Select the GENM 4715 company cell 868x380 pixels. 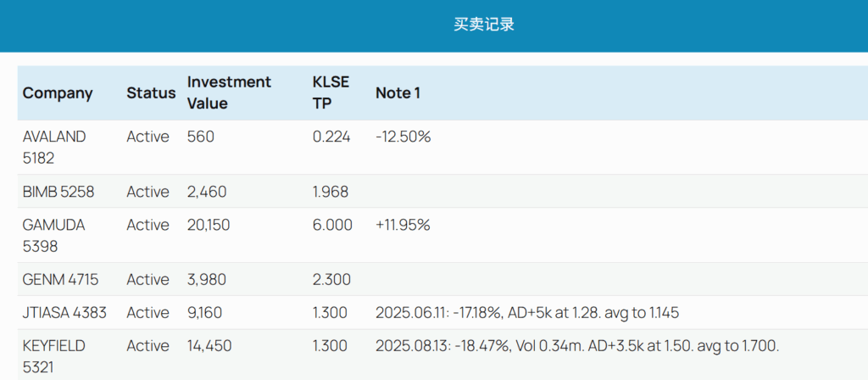(59, 279)
